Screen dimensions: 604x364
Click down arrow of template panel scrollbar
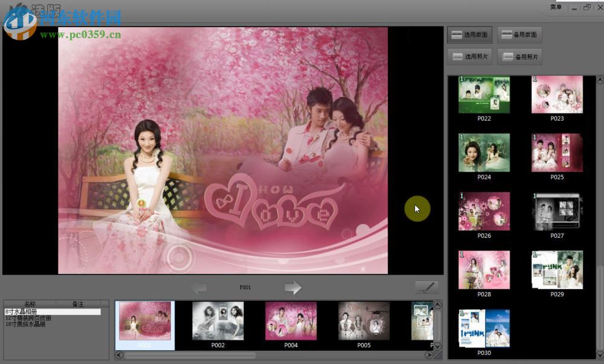600,354
